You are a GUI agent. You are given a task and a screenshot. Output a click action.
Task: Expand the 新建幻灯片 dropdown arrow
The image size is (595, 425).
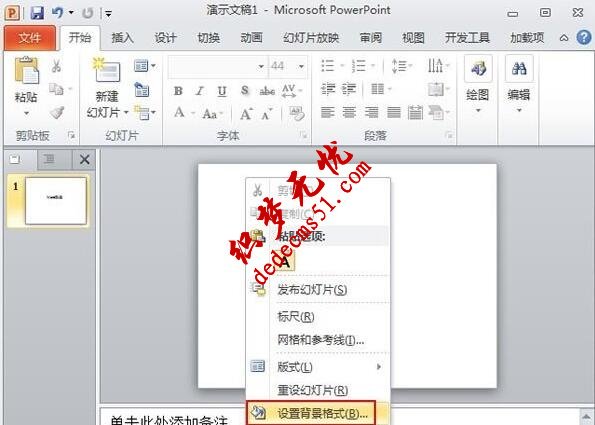pos(126,112)
